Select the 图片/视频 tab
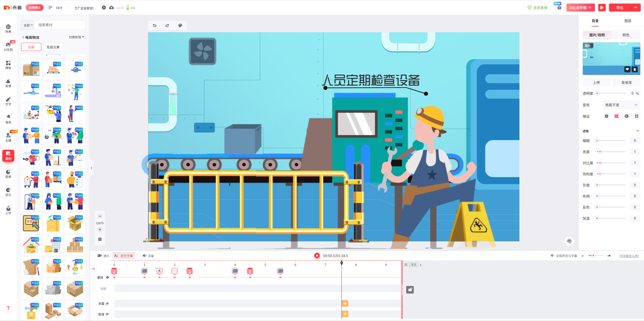This screenshot has height=321, width=644. [597, 35]
